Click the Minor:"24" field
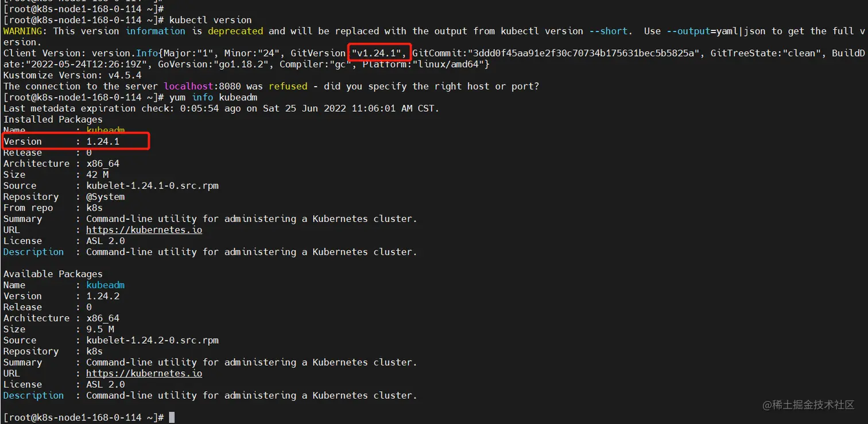 pos(251,53)
